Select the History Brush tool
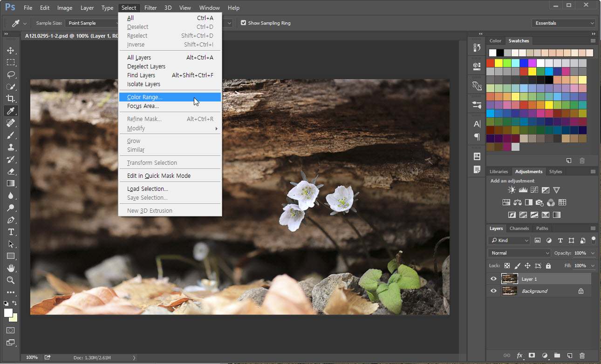 [10, 159]
